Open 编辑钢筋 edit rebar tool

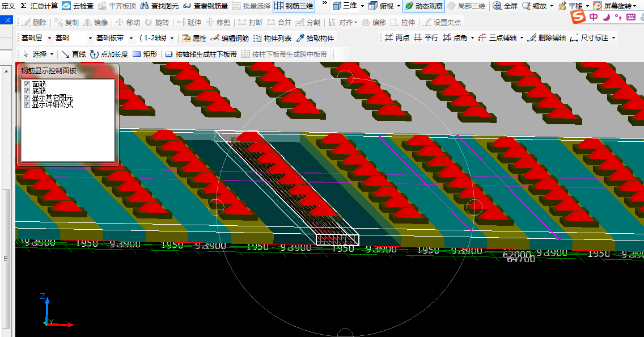click(230, 38)
